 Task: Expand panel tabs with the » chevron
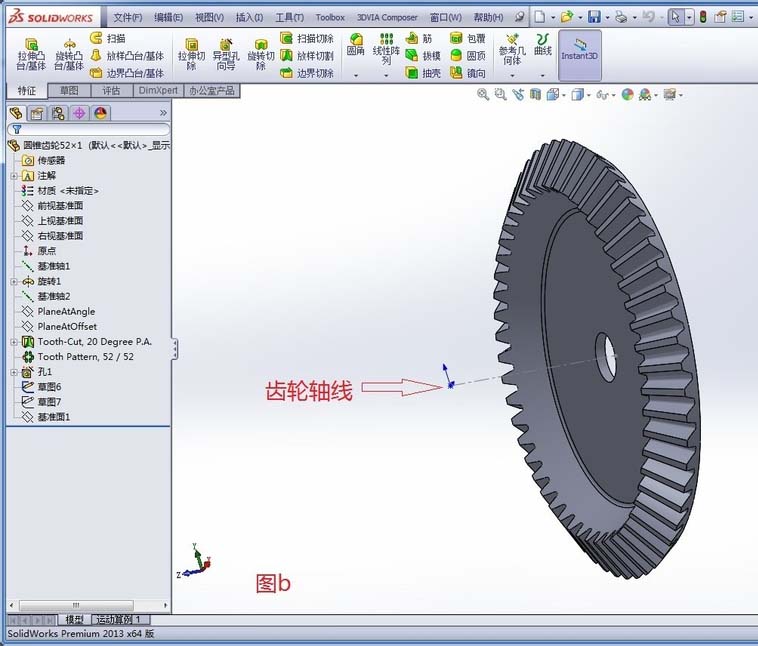coord(163,113)
